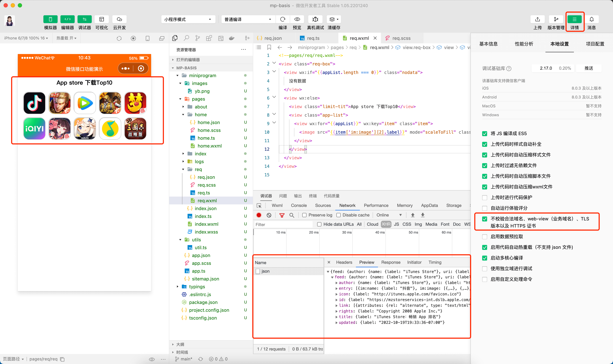Check the Preserve log checkbox
The width and height of the screenshot is (613, 364).
coord(304,215)
